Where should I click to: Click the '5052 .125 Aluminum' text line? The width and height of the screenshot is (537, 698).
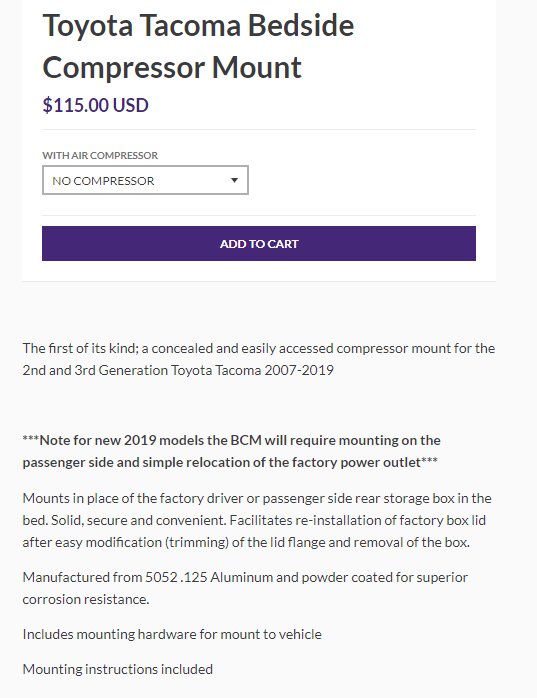(x=245, y=577)
